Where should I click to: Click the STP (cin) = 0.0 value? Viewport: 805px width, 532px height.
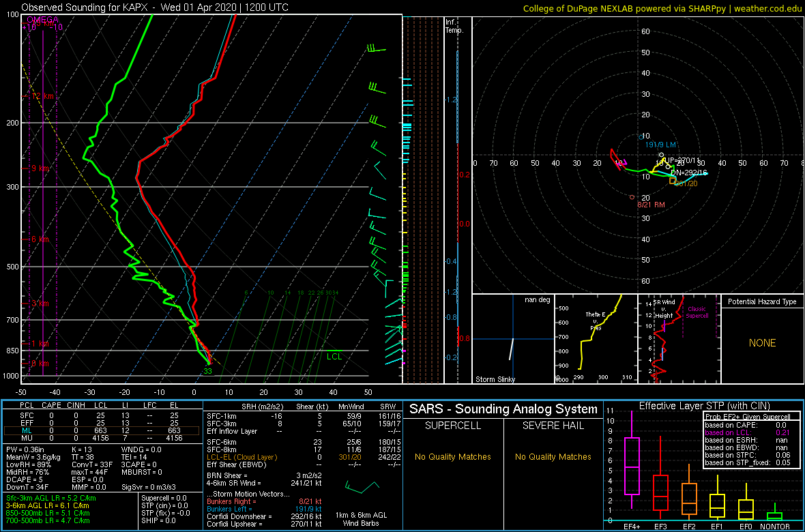(x=165, y=505)
